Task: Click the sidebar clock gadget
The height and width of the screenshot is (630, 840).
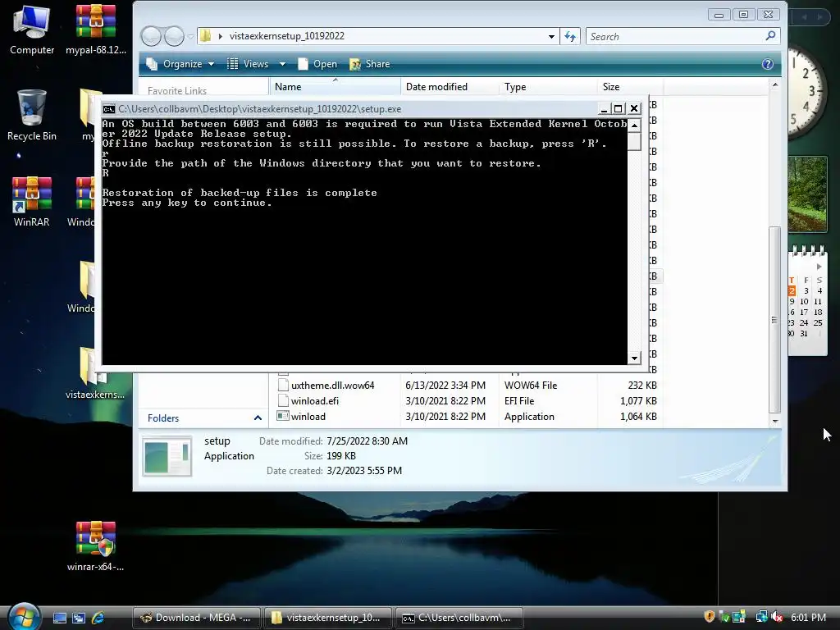Action: tap(808, 92)
